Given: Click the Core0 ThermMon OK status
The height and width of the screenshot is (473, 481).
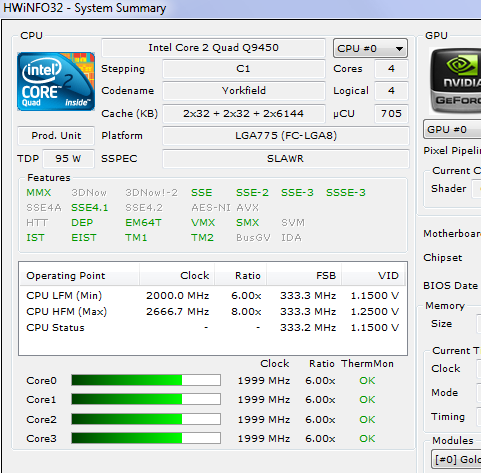Looking at the screenshot, I should point(367,381).
